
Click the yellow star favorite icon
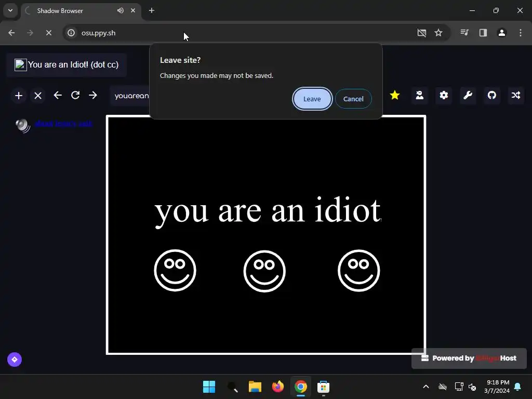(x=395, y=96)
